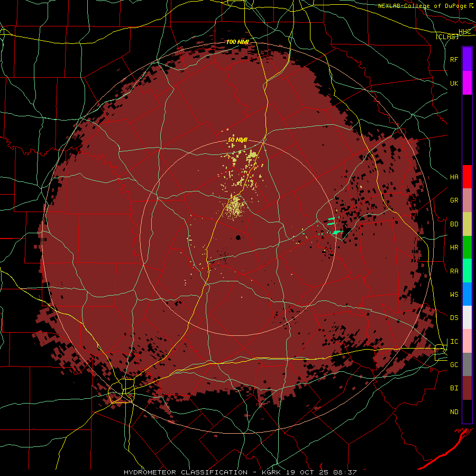This screenshot has height=476, width=476.
Task: Click the UK magenta legend color block
Action: coord(467,83)
